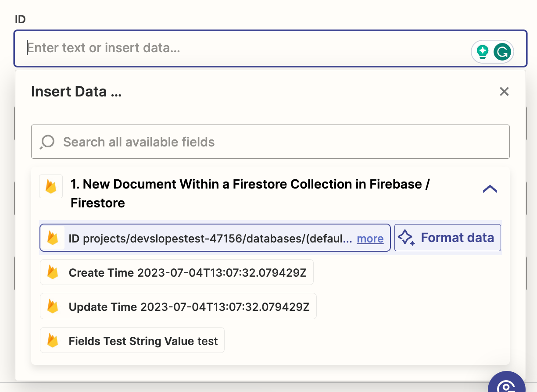Collapse the Firestore step section chevron

[490, 189]
